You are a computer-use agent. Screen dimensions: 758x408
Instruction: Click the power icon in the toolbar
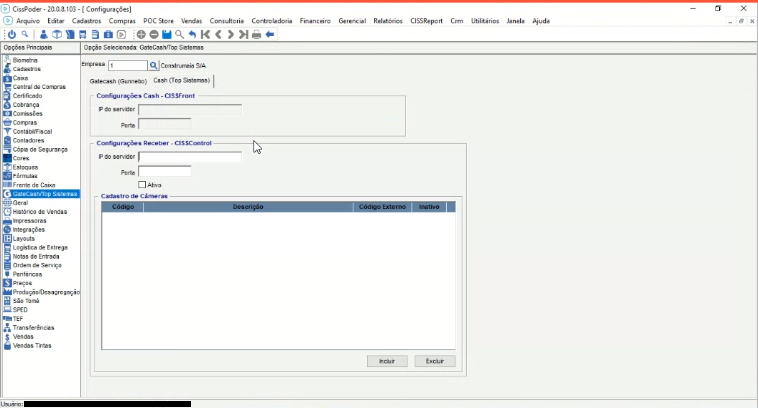click(x=11, y=34)
